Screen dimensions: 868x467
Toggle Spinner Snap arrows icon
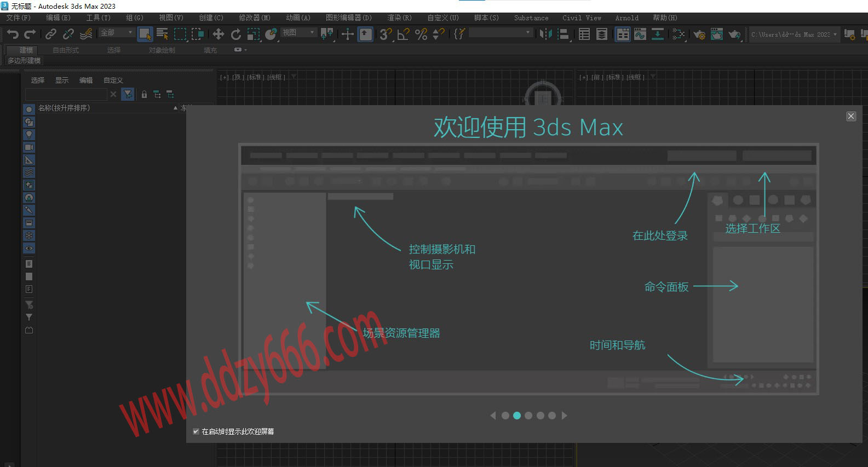coord(439,34)
